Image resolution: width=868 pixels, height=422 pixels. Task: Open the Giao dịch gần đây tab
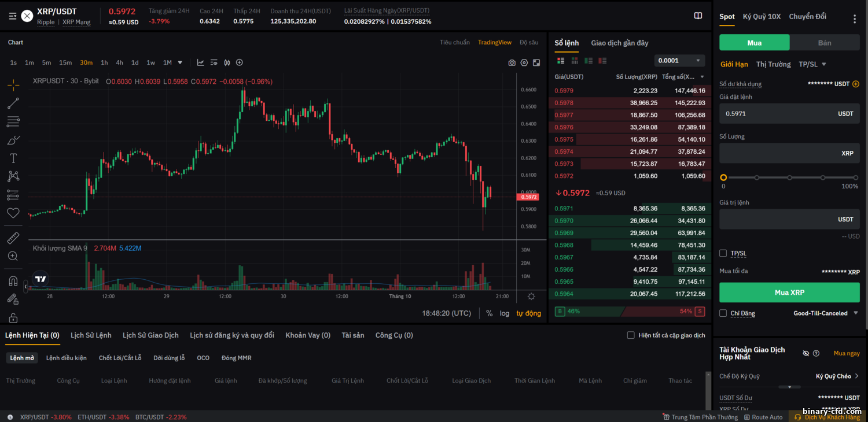point(620,43)
